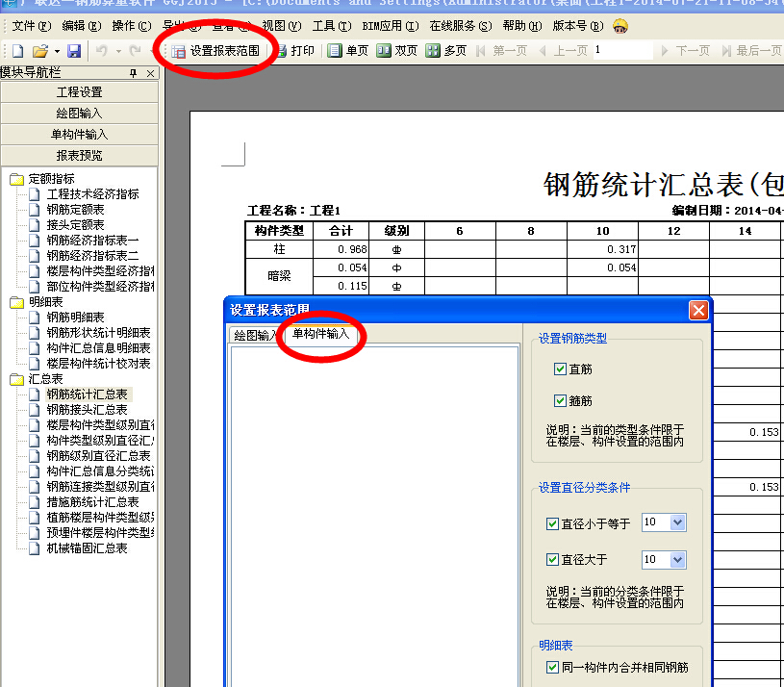This screenshot has width=784, height=687.
Task: Click the 报表预览 navigation button
Action: tap(80, 156)
